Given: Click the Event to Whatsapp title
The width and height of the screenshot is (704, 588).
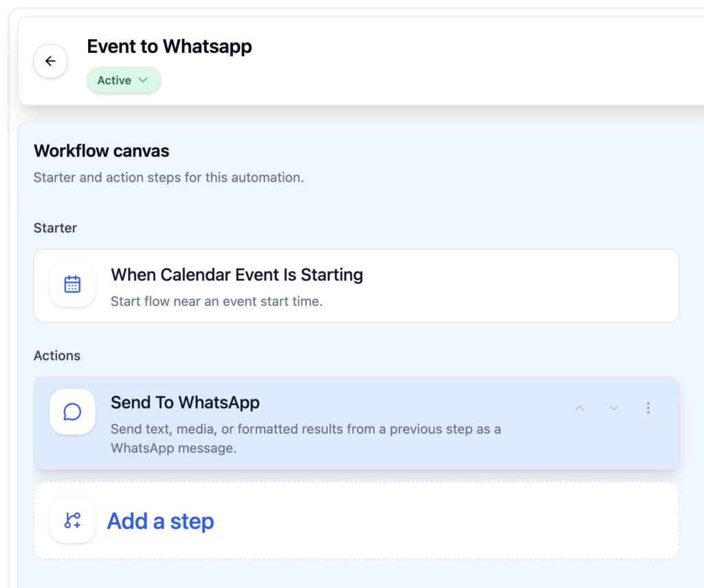Looking at the screenshot, I should (x=169, y=46).
